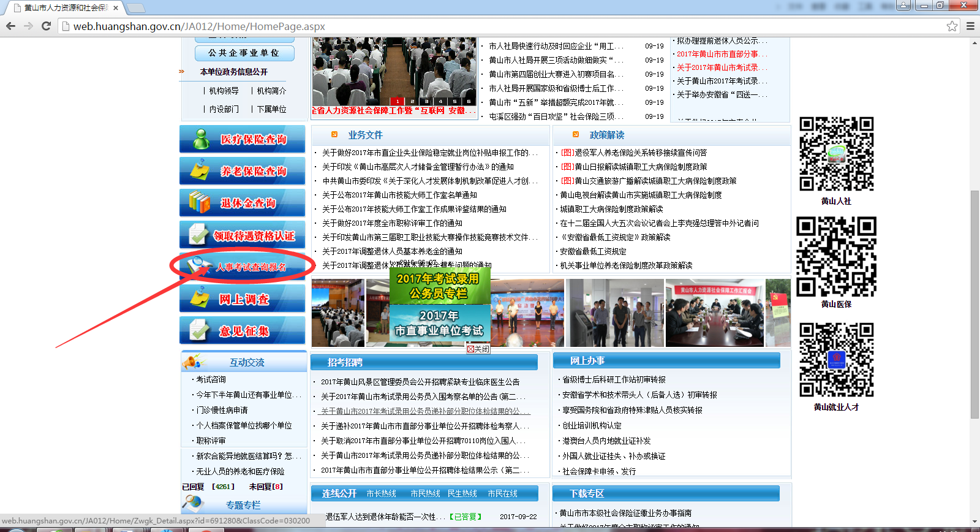Image resolution: width=980 pixels, height=532 pixels.
Task: Click 人事考试查询报名 circled button
Action: (x=243, y=267)
